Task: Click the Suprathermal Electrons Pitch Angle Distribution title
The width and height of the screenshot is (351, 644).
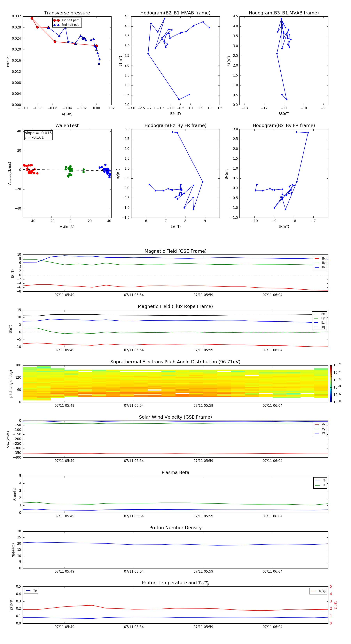Action: tap(175, 362)
